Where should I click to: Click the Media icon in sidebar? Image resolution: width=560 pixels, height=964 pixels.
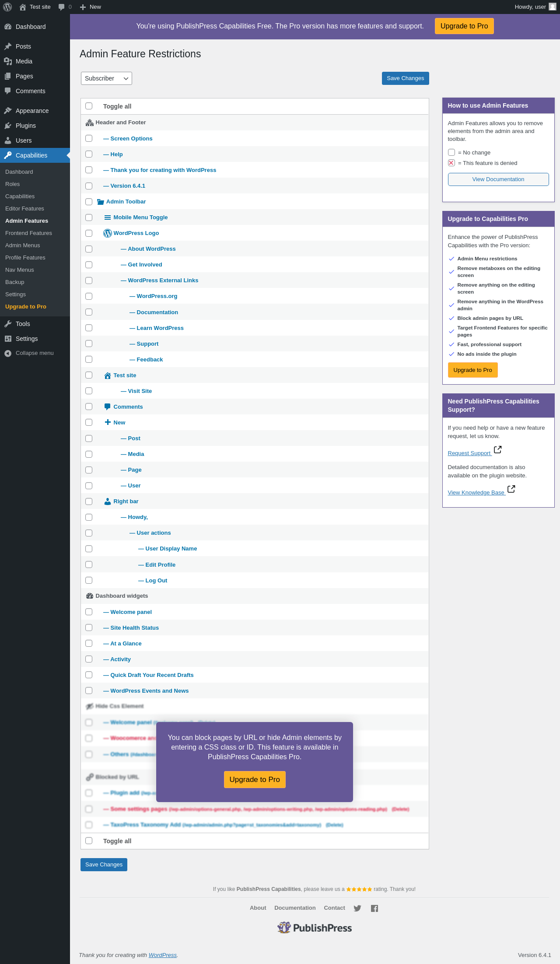click(x=8, y=61)
